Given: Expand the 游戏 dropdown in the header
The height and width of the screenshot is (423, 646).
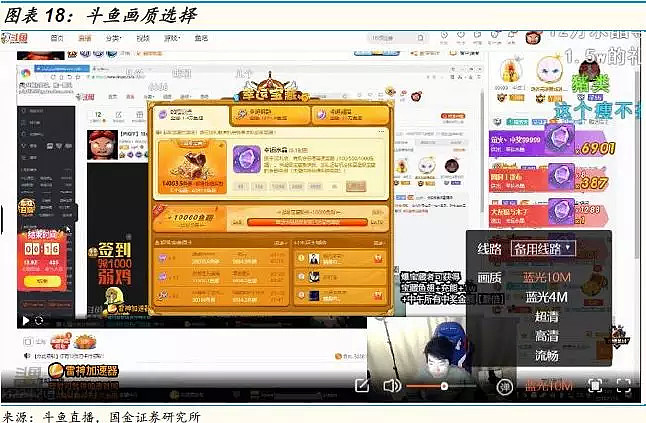Looking at the screenshot, I should pos(172,38).
